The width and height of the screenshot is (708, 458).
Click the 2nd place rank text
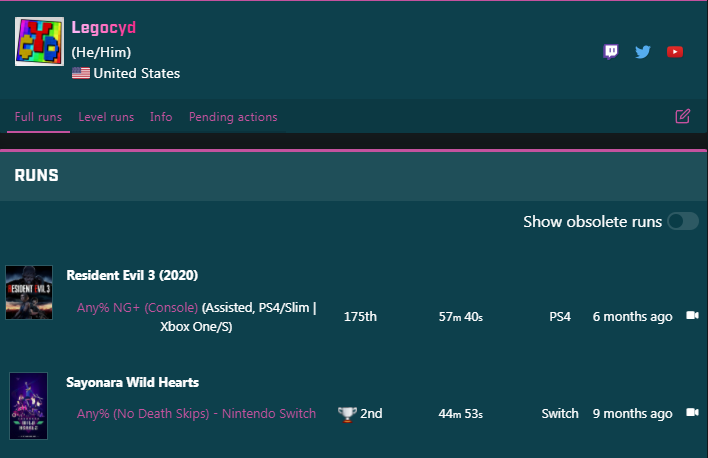pos(371,414)
